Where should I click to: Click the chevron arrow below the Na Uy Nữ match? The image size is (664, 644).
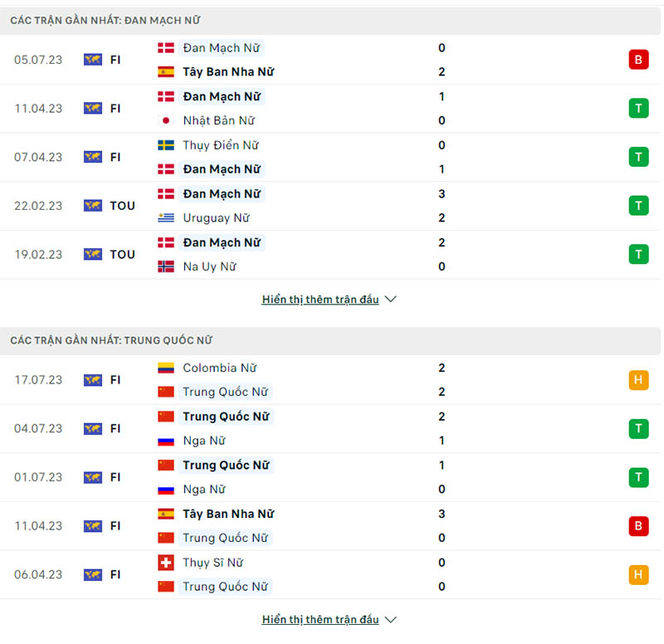[391, 300]
